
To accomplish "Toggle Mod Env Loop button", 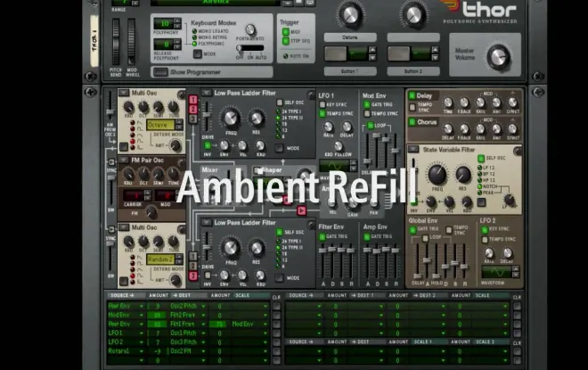I will [x=370, y=126].
